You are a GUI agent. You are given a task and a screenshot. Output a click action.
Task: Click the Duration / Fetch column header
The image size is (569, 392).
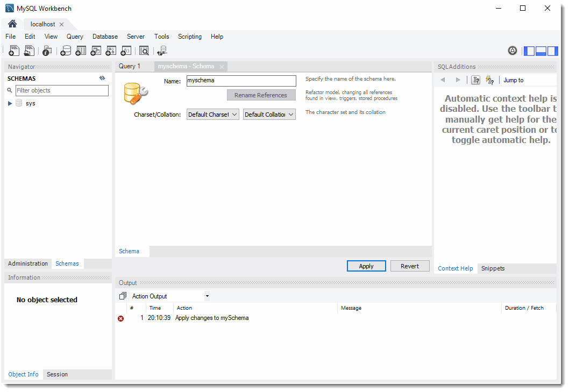click(524, 308)
